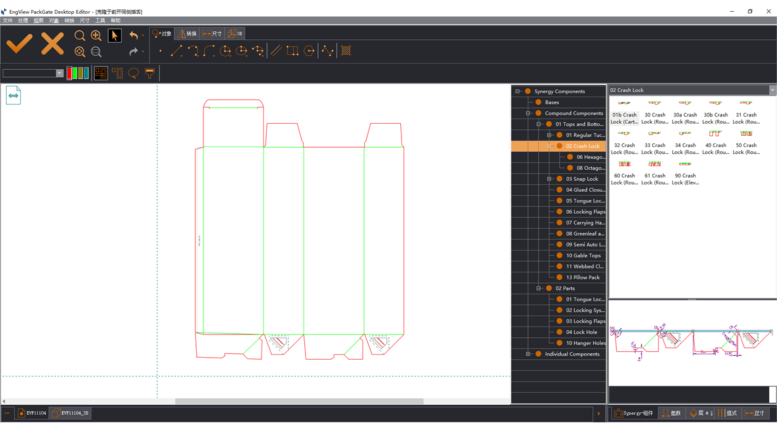This screenshot has height=423, width=777.
Task: Select the teal line color swatch
Action: 86,73
